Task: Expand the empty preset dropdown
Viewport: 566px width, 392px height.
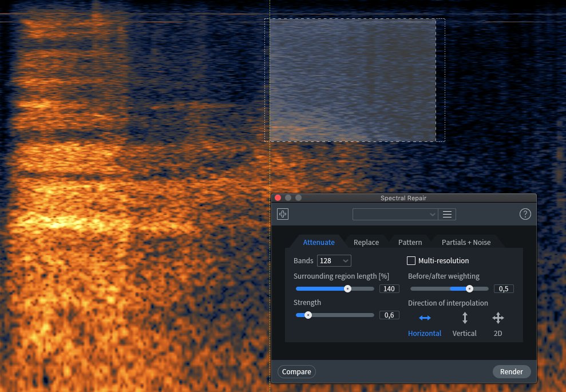Action: [395, 215]
